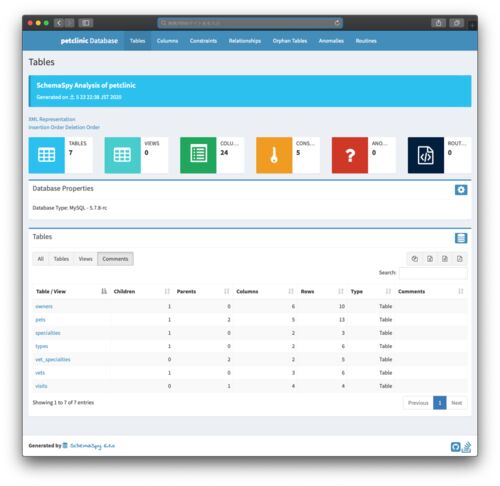Screen dimensions: 500x486
Task: Sort by Parents column
Action: 203,291
